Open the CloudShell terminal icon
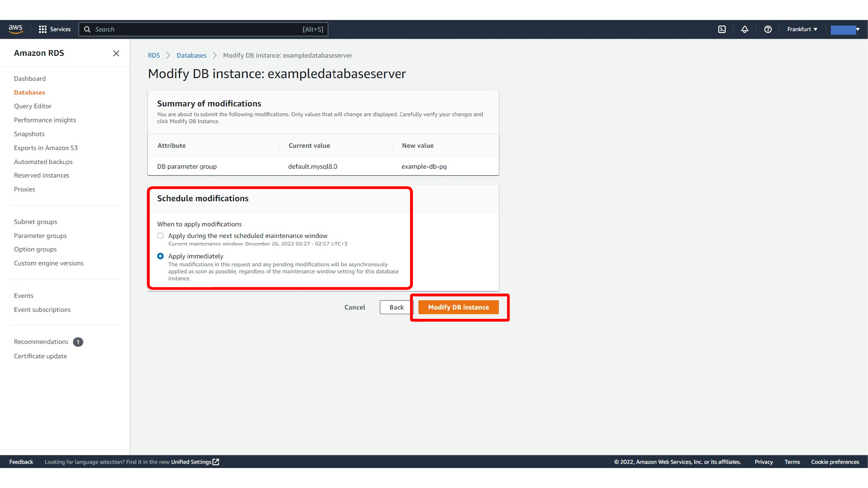The height and width of the screenshot is (488, 868). pos(722,29)
